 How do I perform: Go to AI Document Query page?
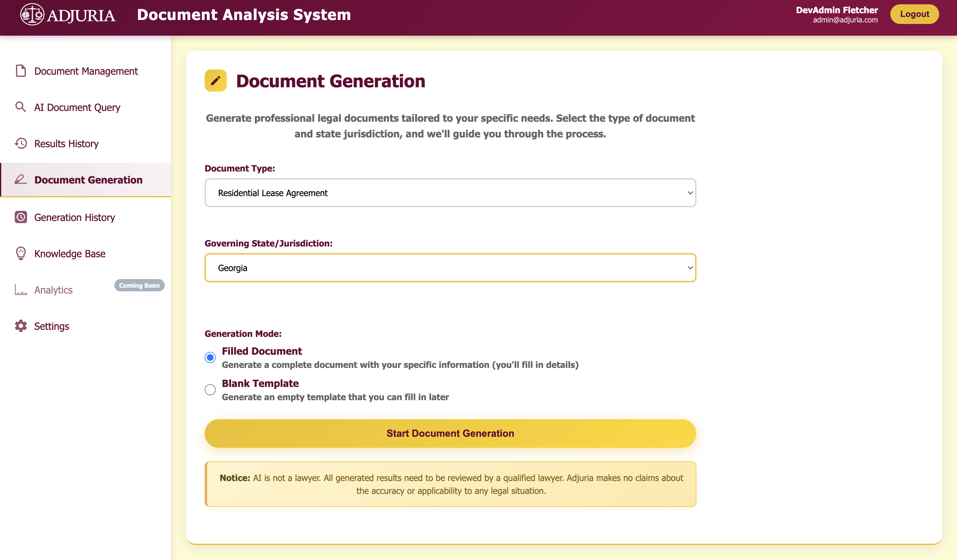[85, 108]
